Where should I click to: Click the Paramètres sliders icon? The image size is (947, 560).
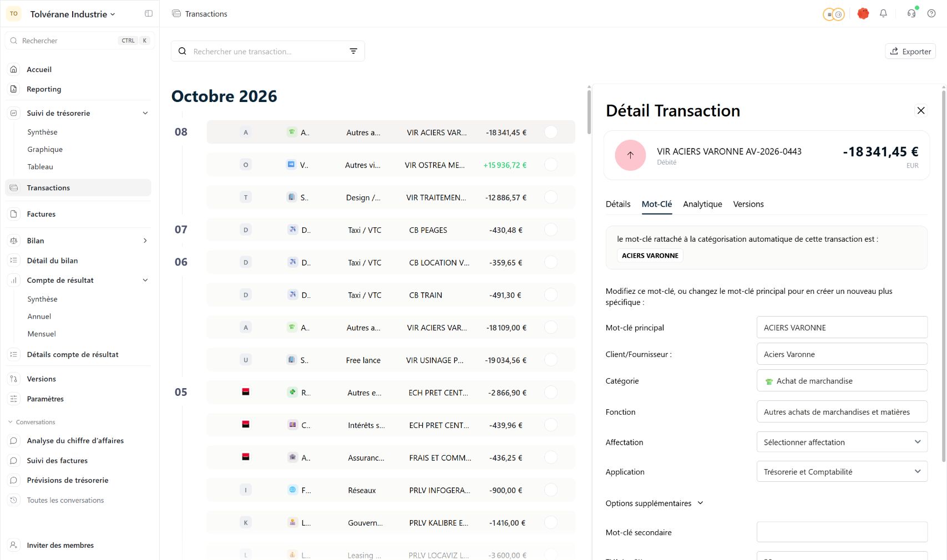[14, 399]
